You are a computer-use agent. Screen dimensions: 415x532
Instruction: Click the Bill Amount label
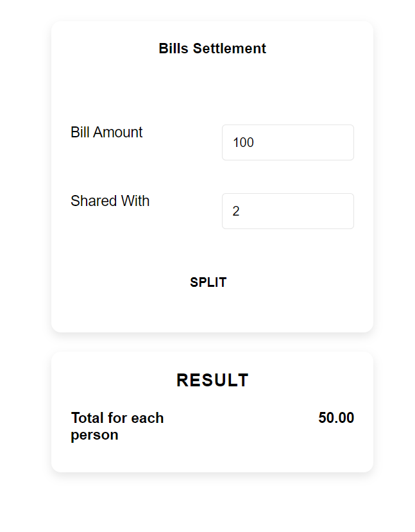[106, 132]
